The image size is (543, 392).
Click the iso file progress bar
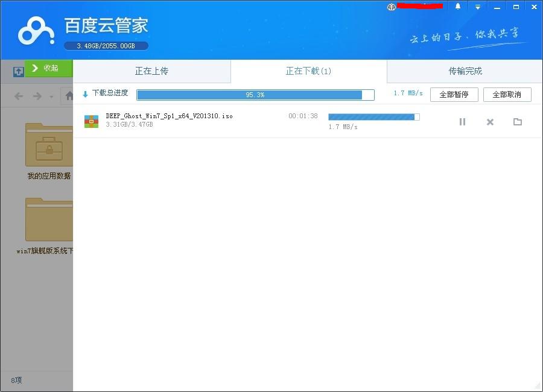click(x=374, y=117)
